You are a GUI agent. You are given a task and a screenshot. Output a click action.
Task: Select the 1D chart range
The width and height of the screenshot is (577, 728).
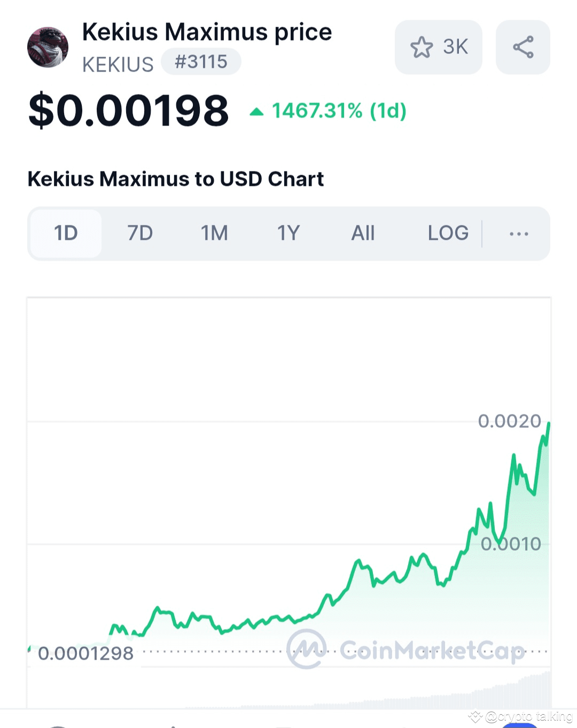tap(66, 233)
